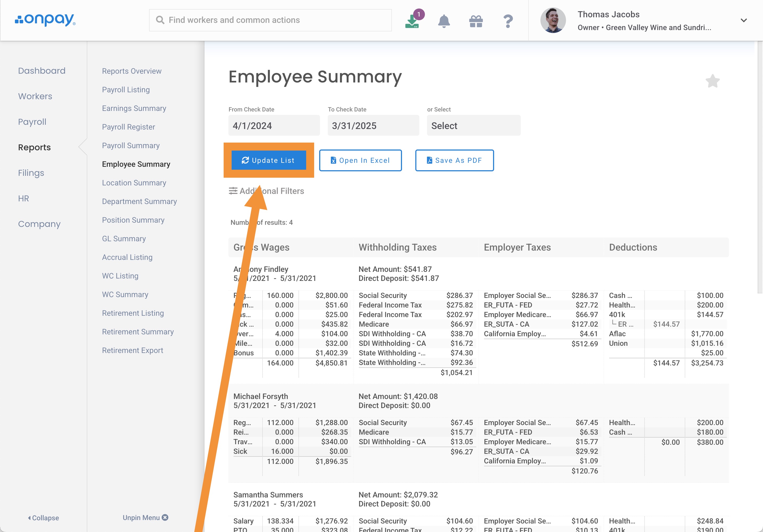Click 'Net Amount: $541.87' text
Image resolution: width=763 pixels, height=532 pixels.
click(395, 269)
